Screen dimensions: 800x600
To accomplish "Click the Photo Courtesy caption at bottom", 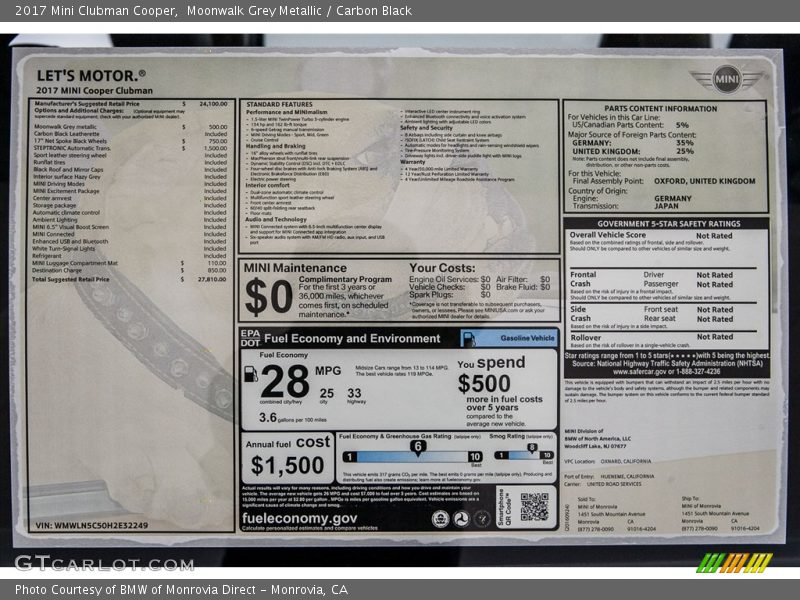I will 182,589.
